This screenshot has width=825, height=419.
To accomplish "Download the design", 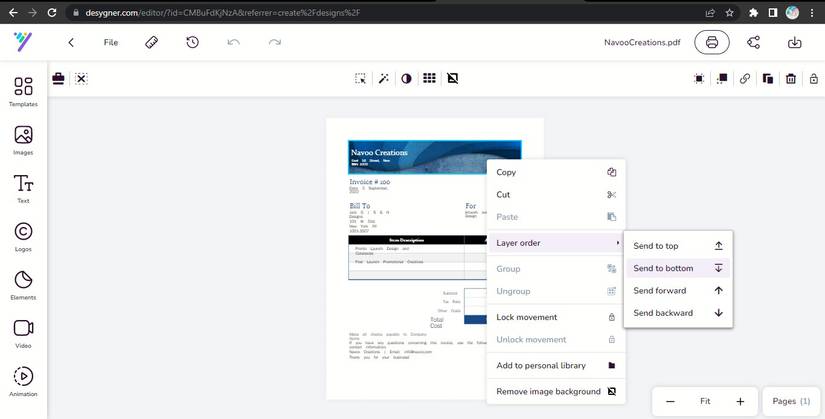I will (x=794, y=43).
